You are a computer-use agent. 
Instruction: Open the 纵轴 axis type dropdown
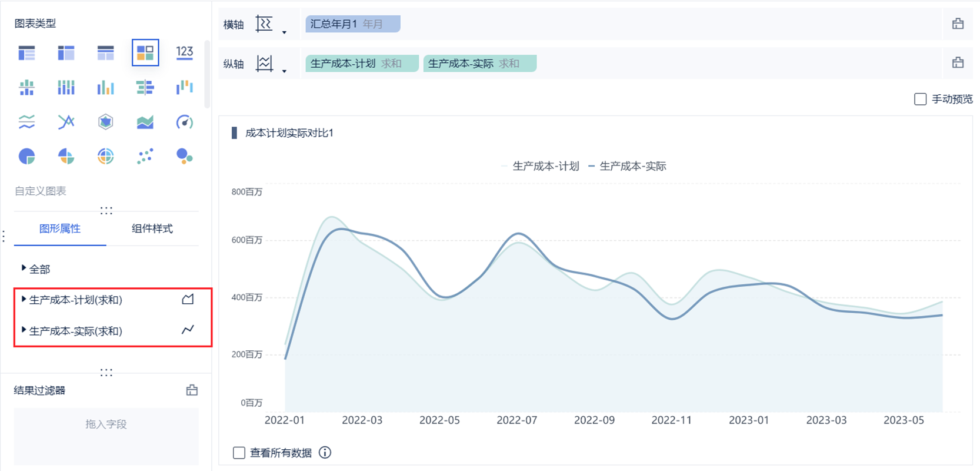(x=284, y=71)
